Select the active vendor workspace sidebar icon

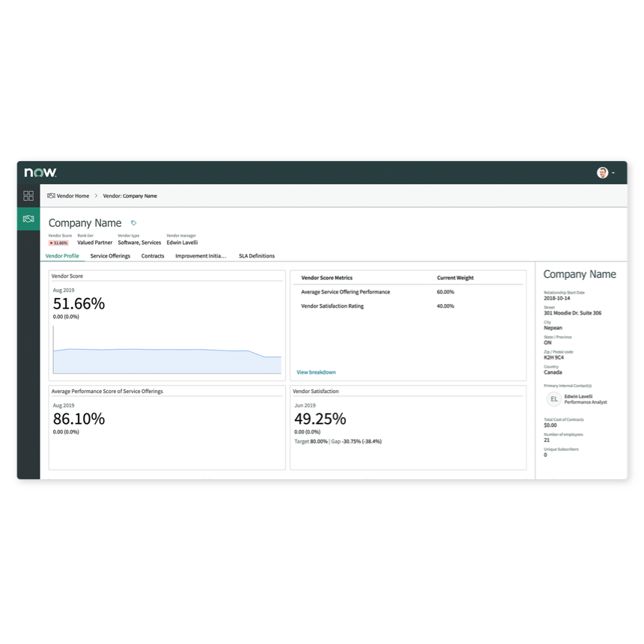point(28,219)
